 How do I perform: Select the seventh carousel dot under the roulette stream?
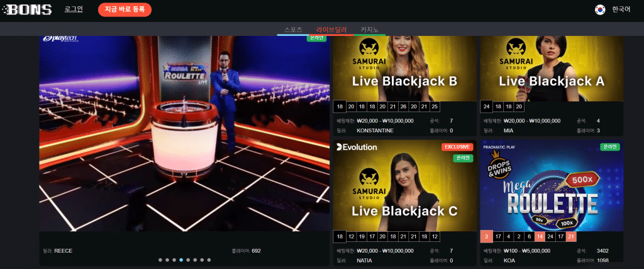tap(202, 260)
